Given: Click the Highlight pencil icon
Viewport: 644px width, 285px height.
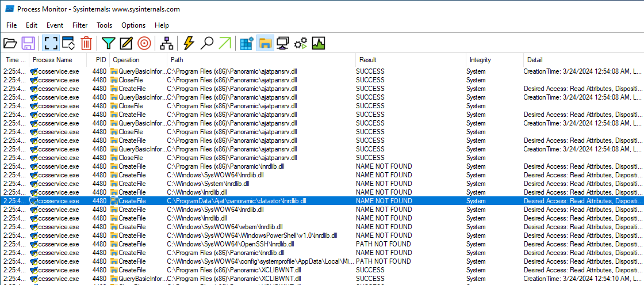Looking at the screenshot, I should (126, 43).
